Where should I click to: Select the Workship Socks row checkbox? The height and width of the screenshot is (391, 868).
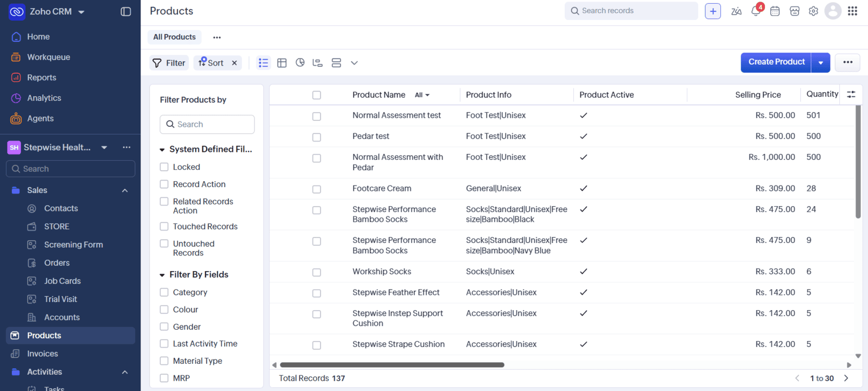(317, 272)
